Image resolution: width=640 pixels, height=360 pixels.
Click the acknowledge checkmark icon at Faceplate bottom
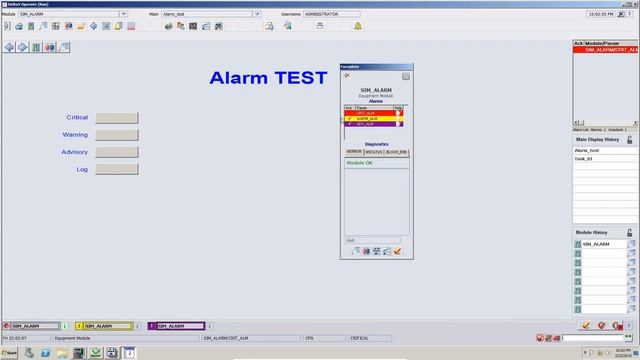tap(397, 251)
